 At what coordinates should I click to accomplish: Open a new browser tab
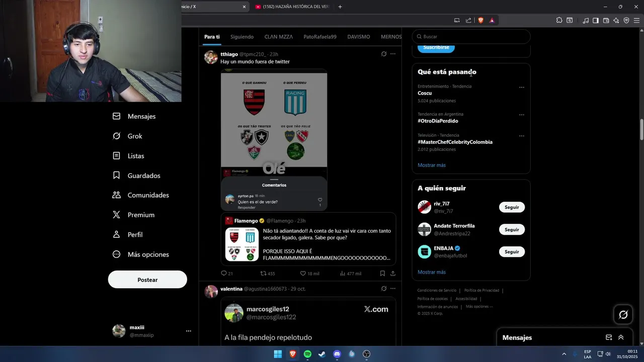pyautogui.click(x=340, y=7)
